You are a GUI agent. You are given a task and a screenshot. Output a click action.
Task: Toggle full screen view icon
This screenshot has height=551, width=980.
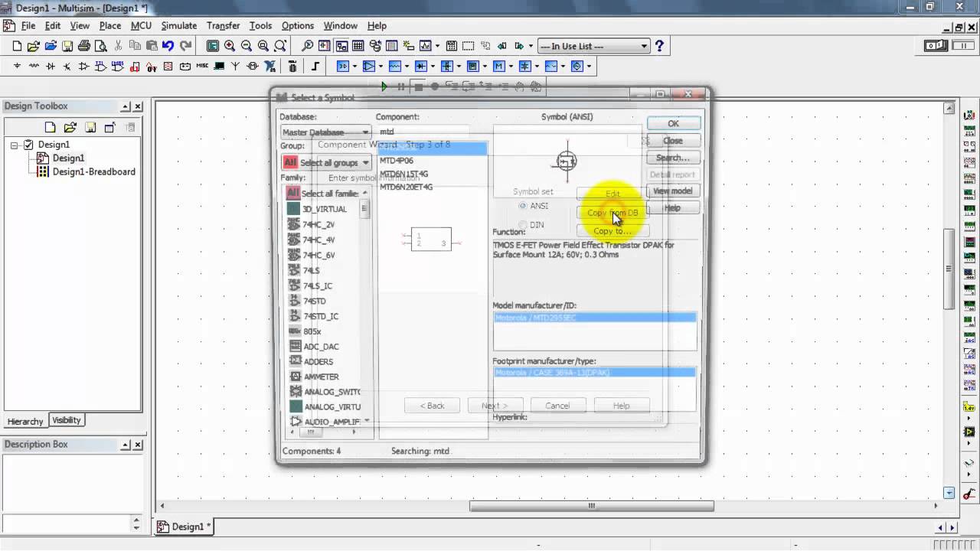(213, 46)
